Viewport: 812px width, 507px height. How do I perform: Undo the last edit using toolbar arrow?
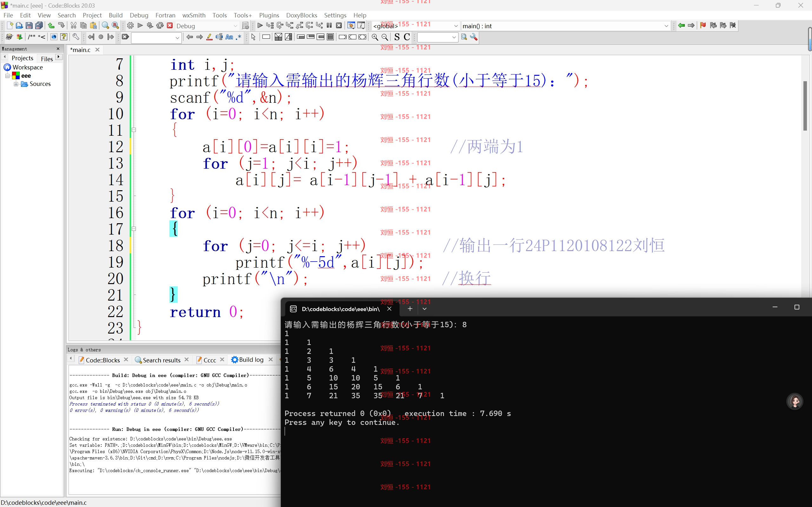click(x=51, y=25)
